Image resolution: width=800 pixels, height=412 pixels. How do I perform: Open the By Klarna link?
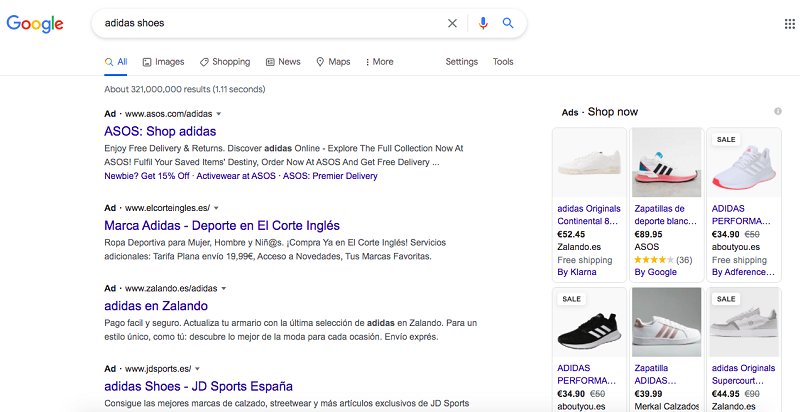[577, 272]
